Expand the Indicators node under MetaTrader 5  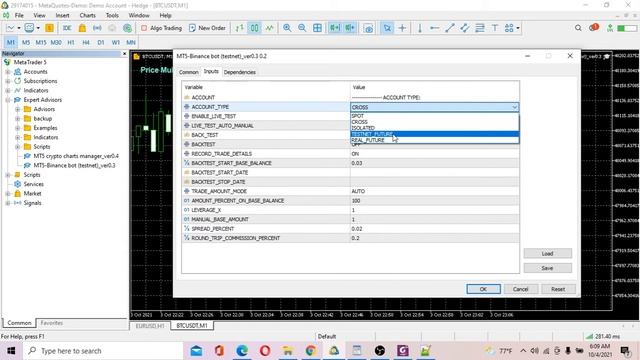(x=8, y=91)
